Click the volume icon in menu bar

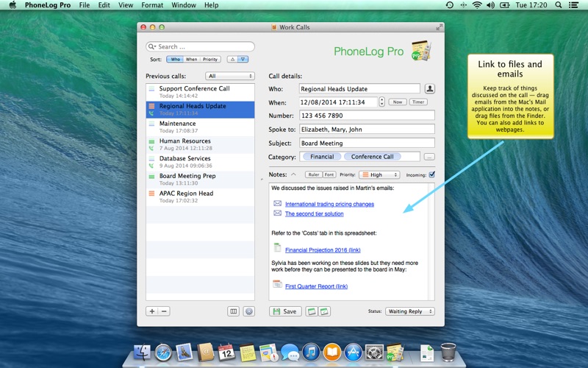[490, 5]
